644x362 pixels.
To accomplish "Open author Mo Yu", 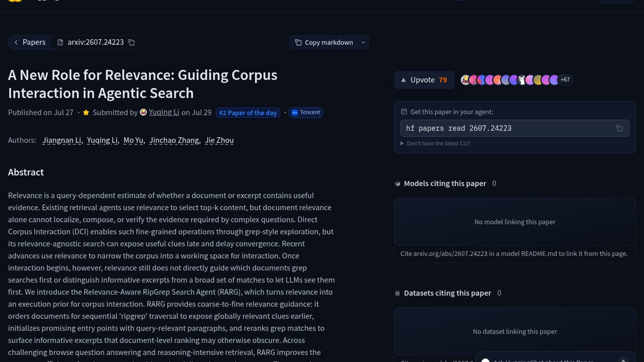I will point(133,140).
